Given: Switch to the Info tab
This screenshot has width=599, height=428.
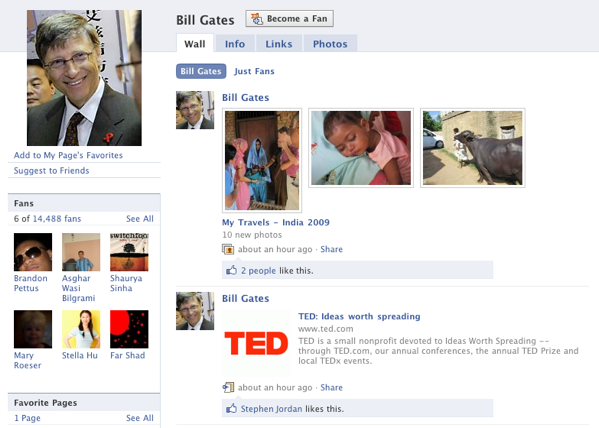Looking at the screenshot, I should click(235, 44).
